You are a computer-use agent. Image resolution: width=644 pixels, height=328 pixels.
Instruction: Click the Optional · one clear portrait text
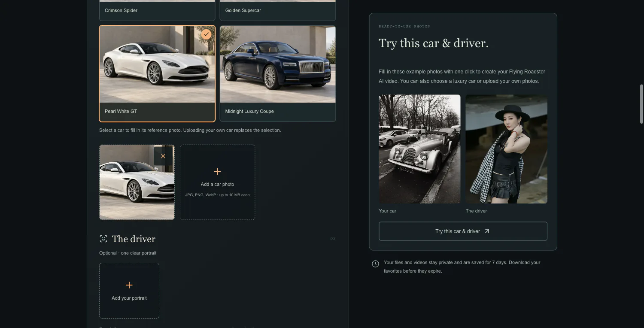[x=128, y=253]
